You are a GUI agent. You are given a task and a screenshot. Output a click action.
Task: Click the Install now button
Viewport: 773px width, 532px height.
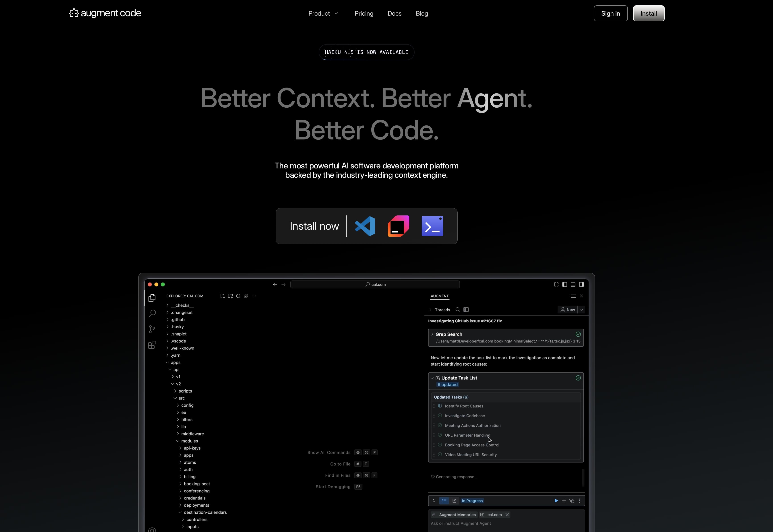tap(314, 226)
